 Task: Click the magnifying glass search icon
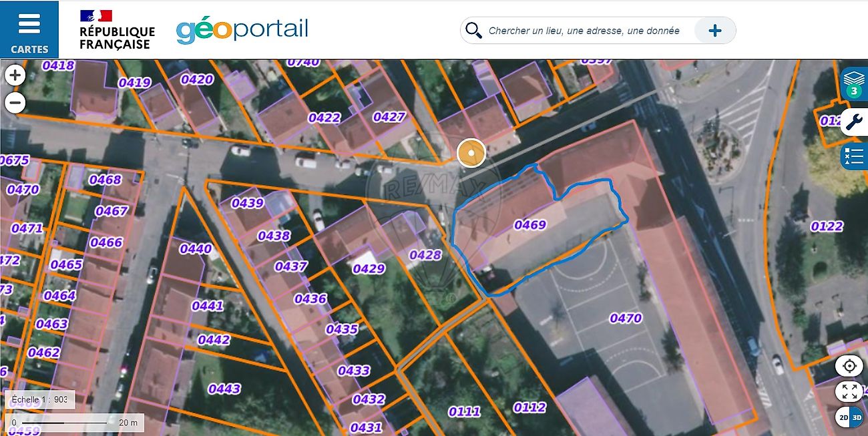pos(473,31)
